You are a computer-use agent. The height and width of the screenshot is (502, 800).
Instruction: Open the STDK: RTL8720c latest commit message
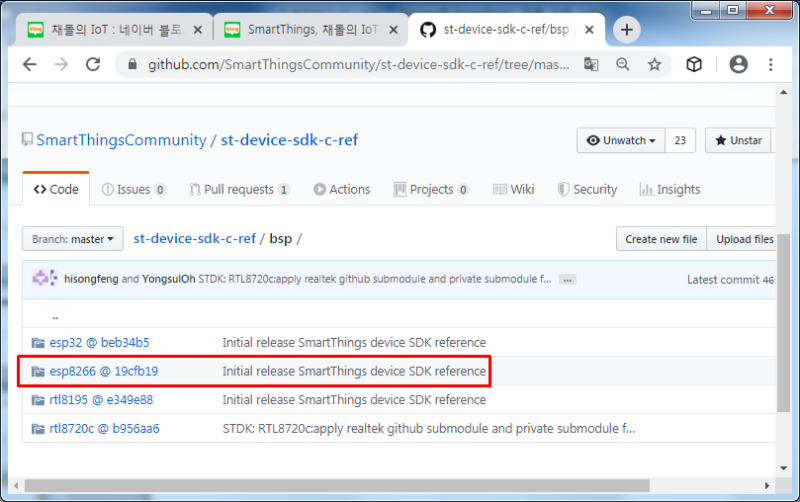(374, 279)
